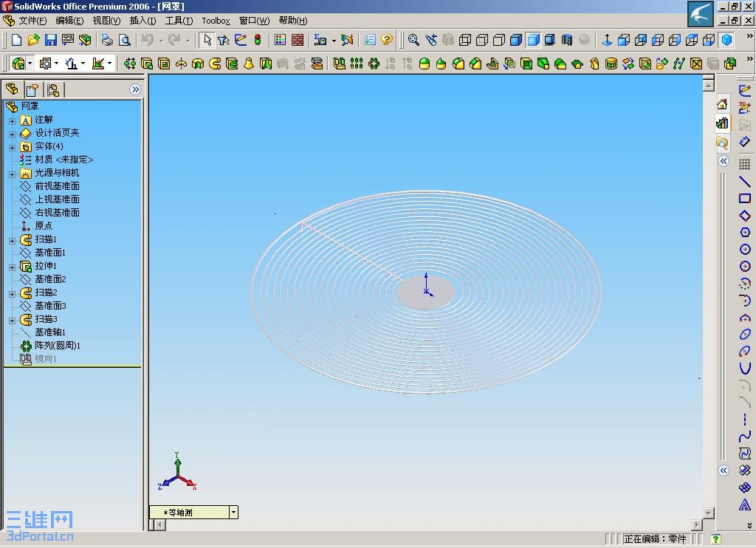Open the 工具(T) menu

[179, 21]
